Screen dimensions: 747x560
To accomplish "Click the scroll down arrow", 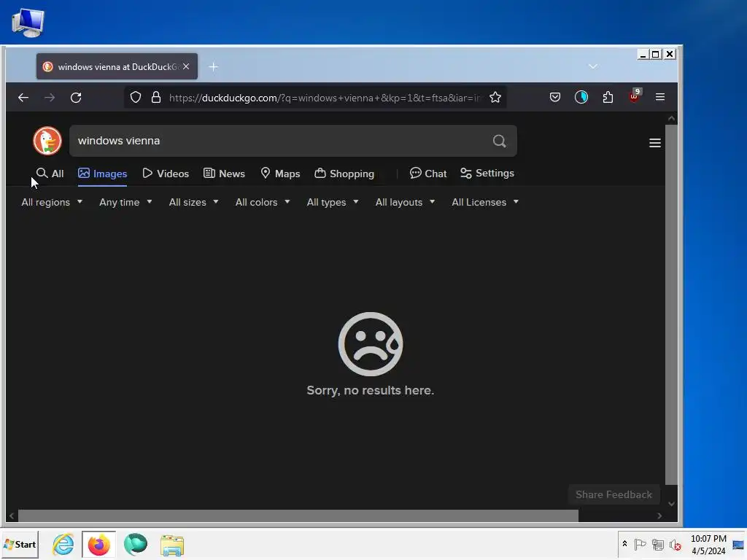I will pyautogui.click(x=671, y=504).
